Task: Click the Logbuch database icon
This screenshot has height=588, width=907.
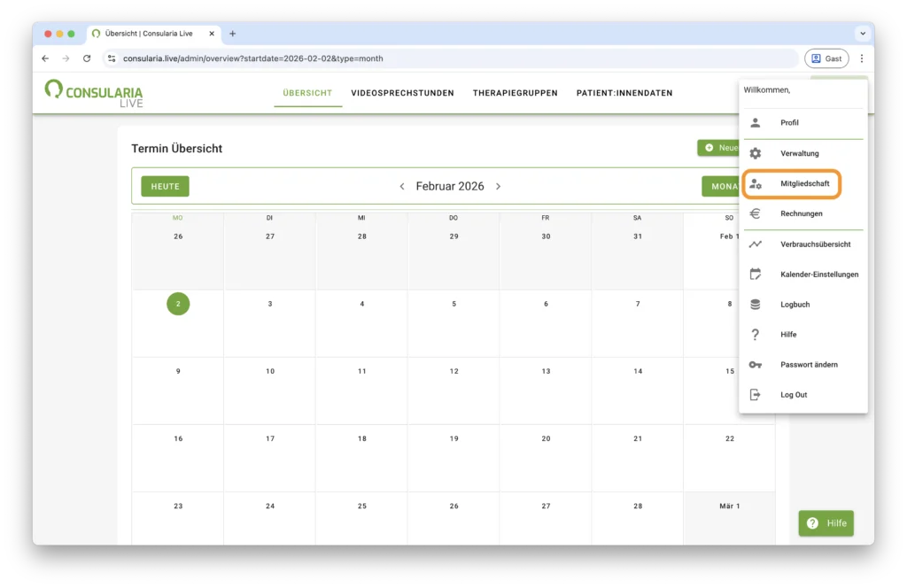Action: pyautogui.click(x=755, y=305)
